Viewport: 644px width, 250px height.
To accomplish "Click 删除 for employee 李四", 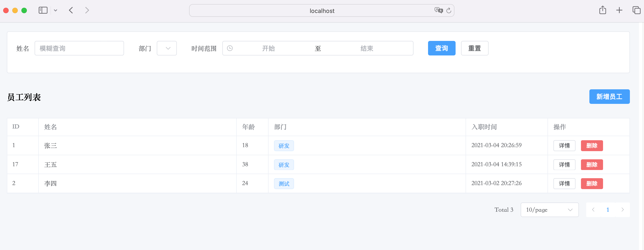I will tap(592, 184).
